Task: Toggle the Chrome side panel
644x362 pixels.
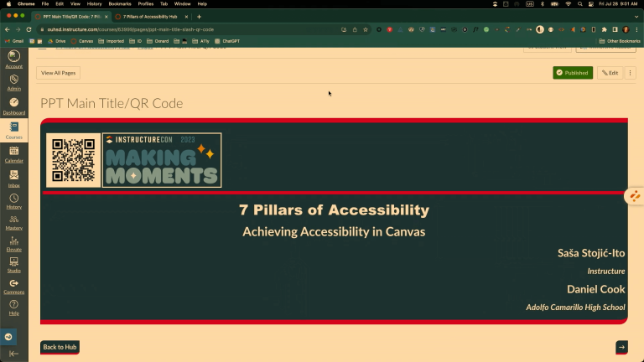Action: [x=615, y=29]
